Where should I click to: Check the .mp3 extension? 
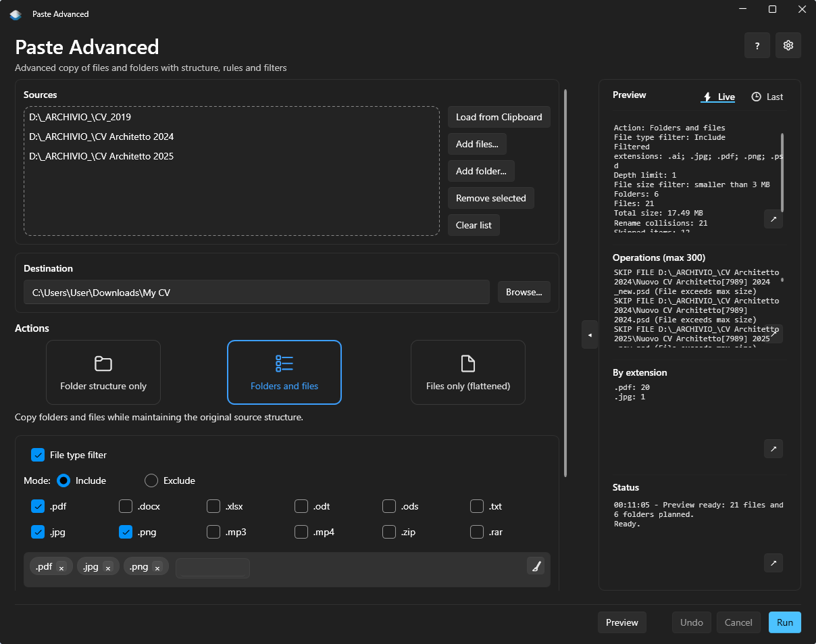click(x=213, y=532)
